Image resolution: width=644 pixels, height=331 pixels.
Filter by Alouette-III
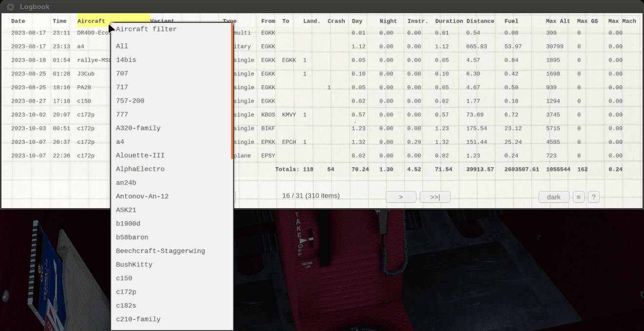coord(172,155)
